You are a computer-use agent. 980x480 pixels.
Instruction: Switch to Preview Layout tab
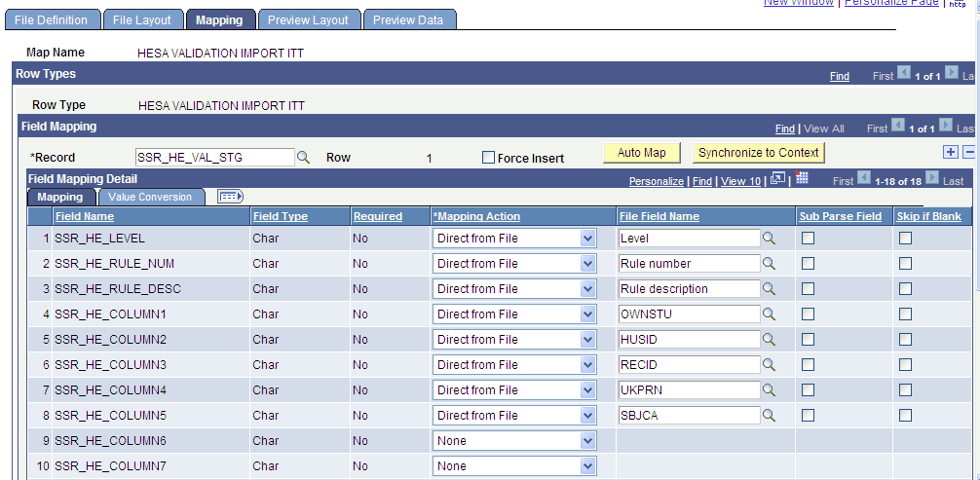pos(309,20)
